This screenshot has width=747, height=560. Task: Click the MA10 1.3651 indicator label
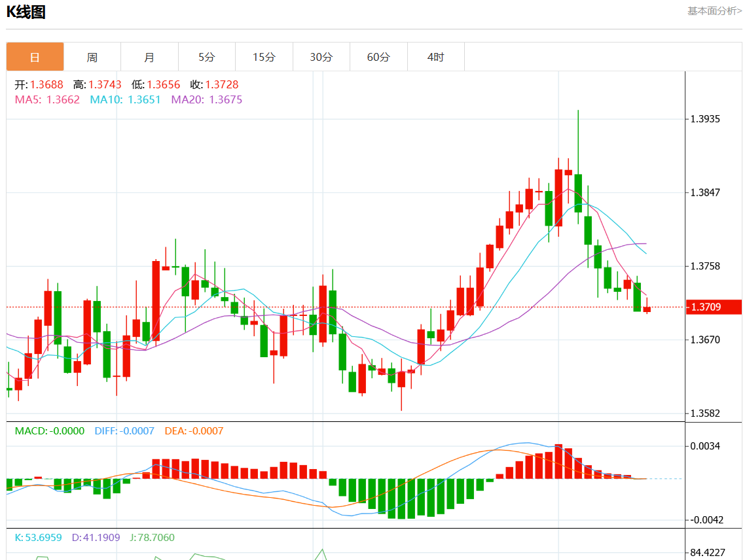[125, 99]
